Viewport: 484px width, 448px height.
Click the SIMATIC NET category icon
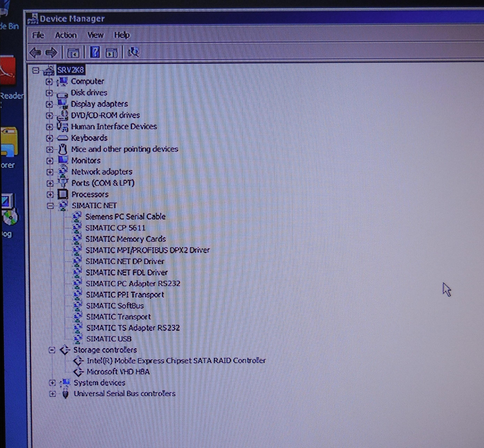(63, 206)
